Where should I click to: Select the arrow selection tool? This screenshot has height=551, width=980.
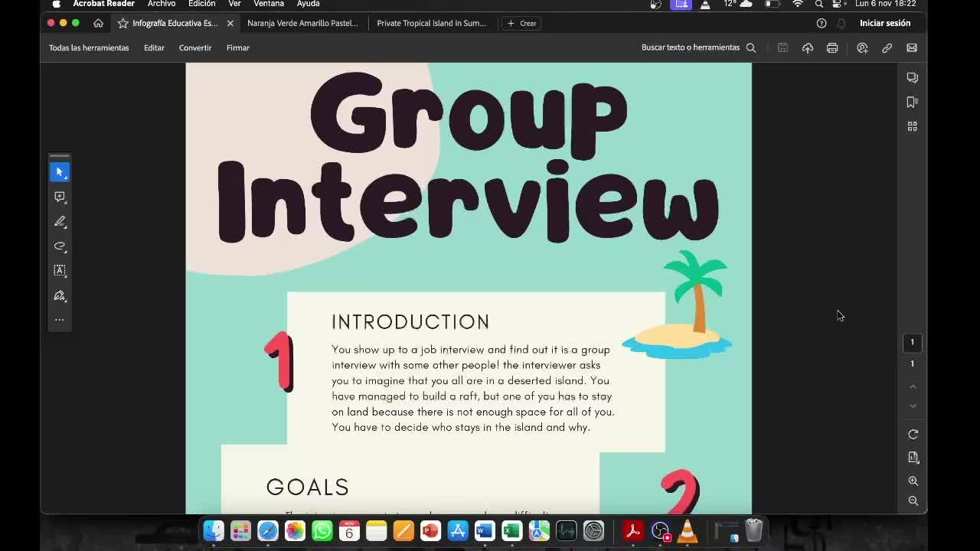coord(60,172)
